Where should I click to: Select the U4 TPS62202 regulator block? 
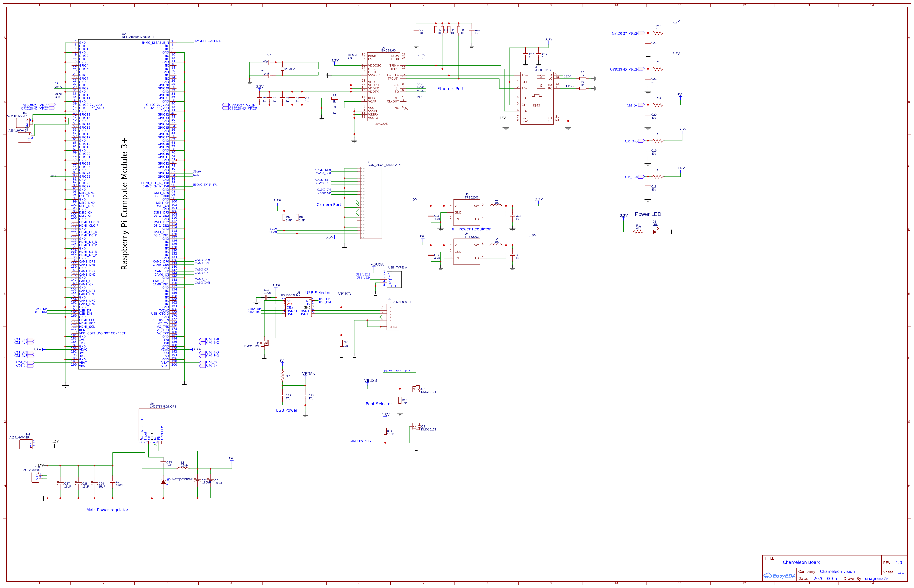tap(466, 252)
